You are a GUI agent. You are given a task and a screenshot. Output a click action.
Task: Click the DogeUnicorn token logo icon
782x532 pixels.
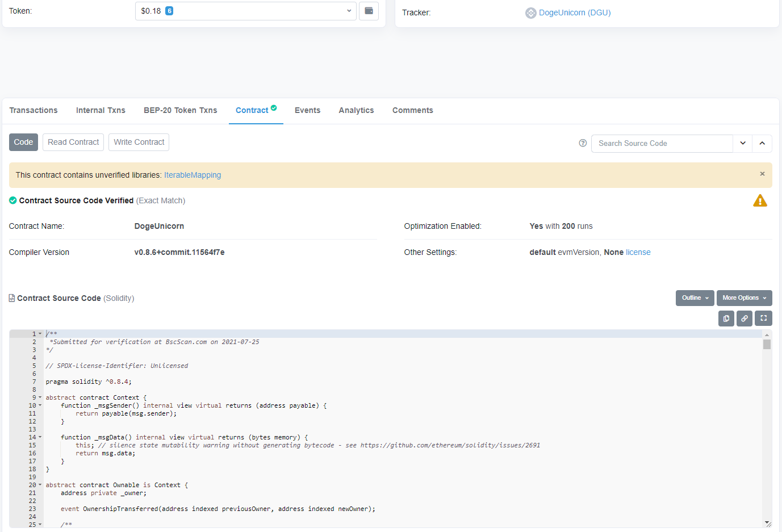point(530,13)
